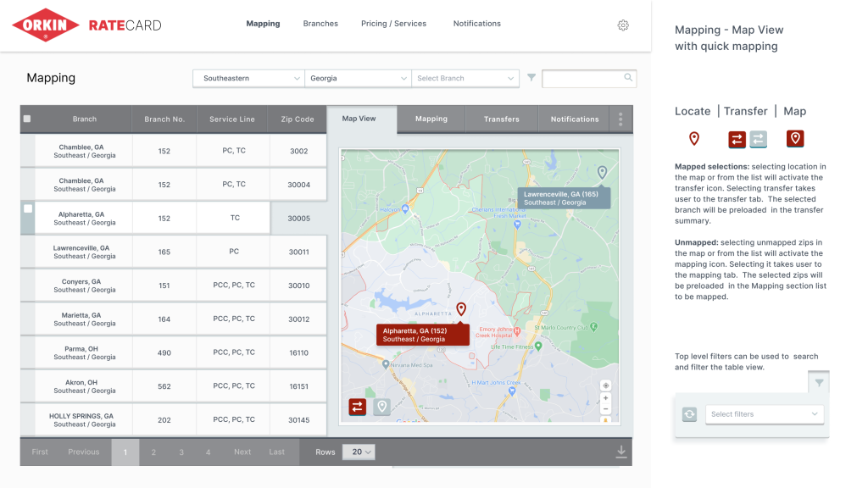Open Branches in the top navigation
The image size is (868, 488).
pyautogui.click(x=320, y=24)
